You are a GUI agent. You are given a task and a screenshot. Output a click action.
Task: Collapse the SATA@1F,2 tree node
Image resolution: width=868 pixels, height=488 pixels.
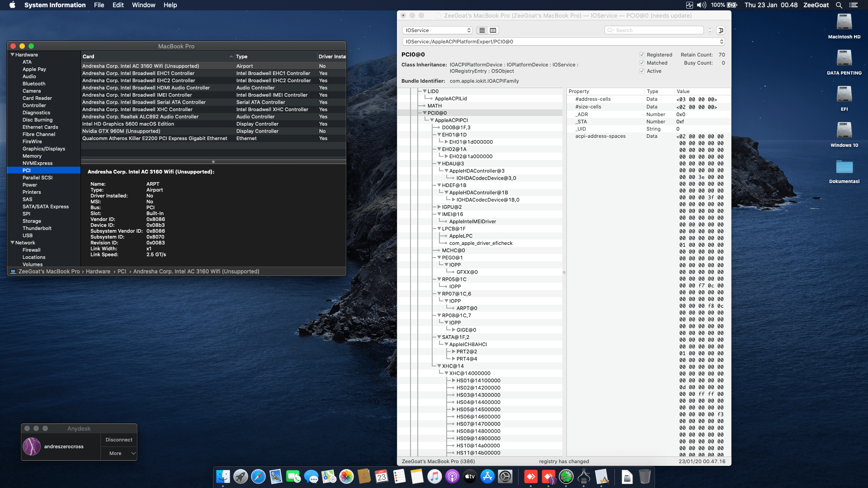(439, 337)
